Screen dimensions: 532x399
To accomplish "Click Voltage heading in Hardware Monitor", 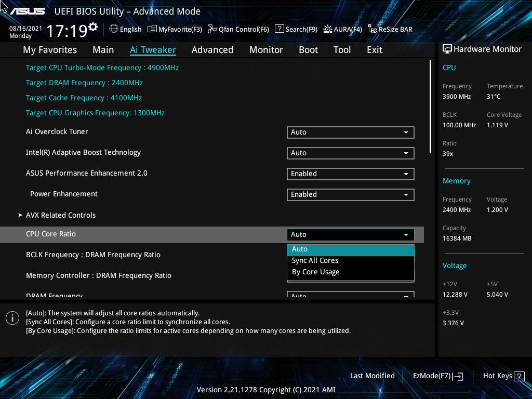I will click(x=455, y=265).
